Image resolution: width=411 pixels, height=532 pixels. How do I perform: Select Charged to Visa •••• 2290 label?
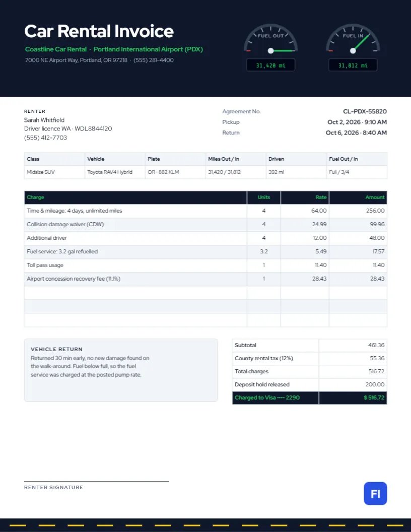pos(267,397)
